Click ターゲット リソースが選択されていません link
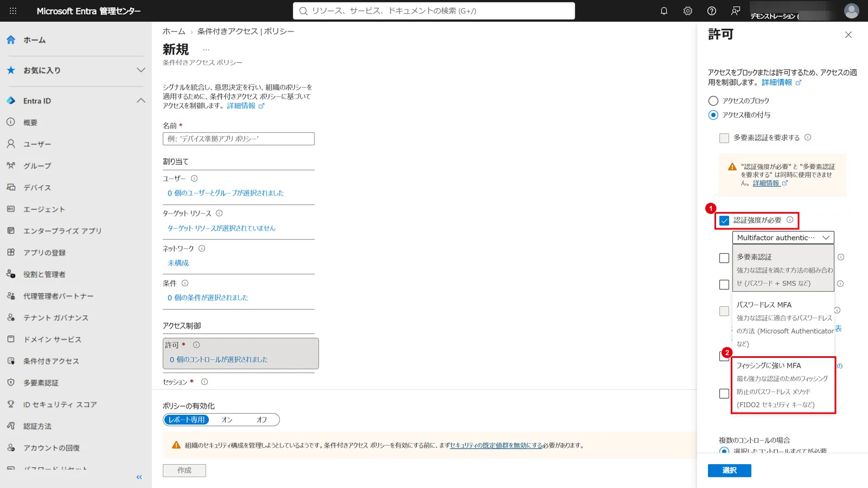This screenshot has height=488, width=868. (x=221, y=228)
